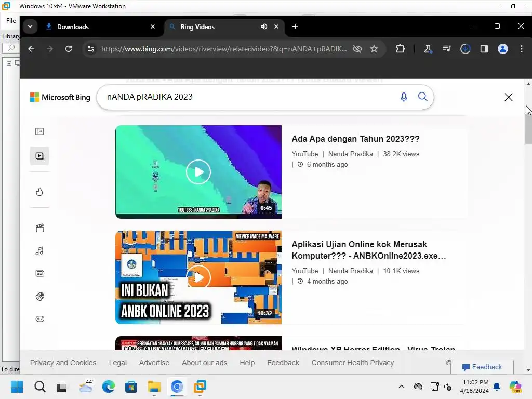The height and width of the screenshot is (399, 532).
Task: Expand the Bing Videos sidebar panel
Action: (39, 131)
